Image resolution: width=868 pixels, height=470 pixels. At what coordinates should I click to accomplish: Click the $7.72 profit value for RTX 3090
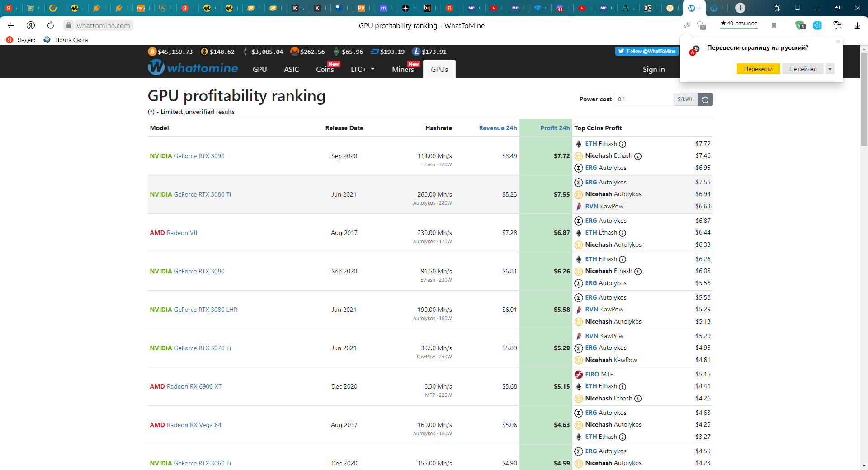click(561, 156)
